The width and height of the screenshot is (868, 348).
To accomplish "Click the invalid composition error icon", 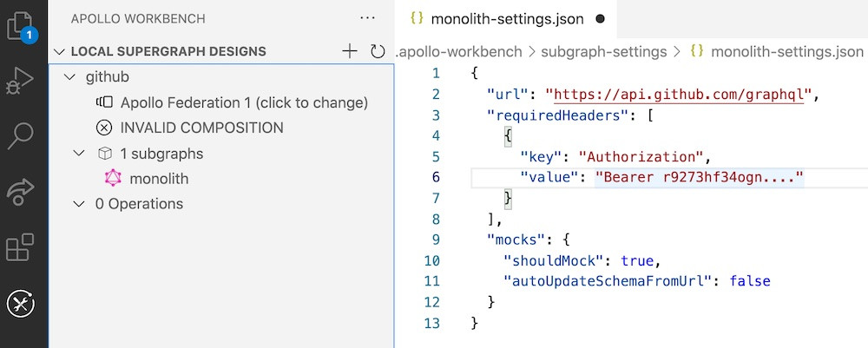I will [104, 128].
